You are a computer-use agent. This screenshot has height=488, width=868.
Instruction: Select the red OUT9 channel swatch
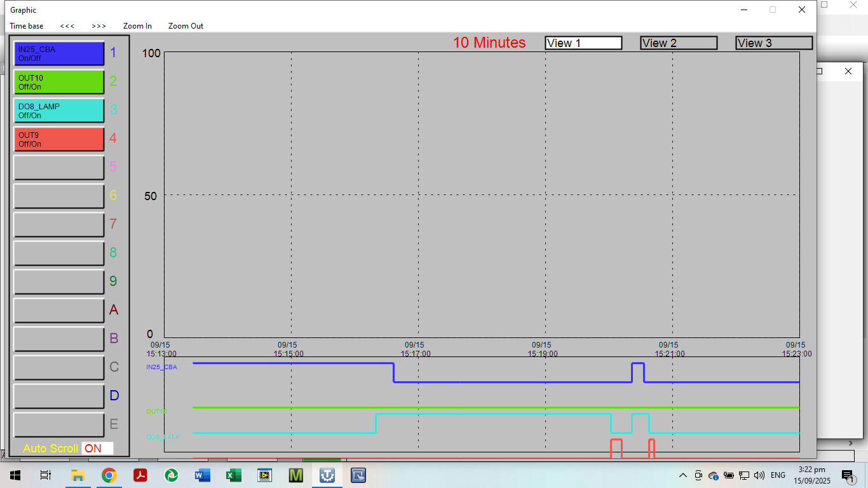59,139
